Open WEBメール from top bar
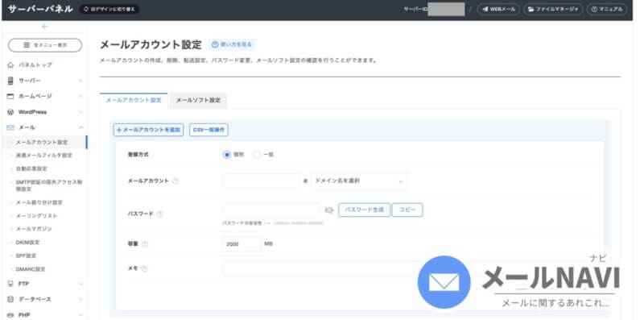Image resolution: width=644 pixels, height=320 pixels. [x=498, y=9]
